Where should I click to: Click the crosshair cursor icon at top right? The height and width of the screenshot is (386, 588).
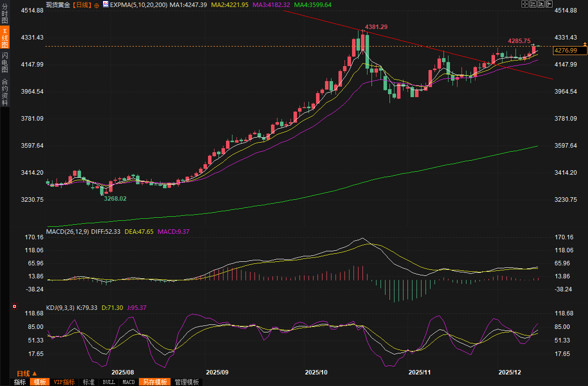[525, 4]
